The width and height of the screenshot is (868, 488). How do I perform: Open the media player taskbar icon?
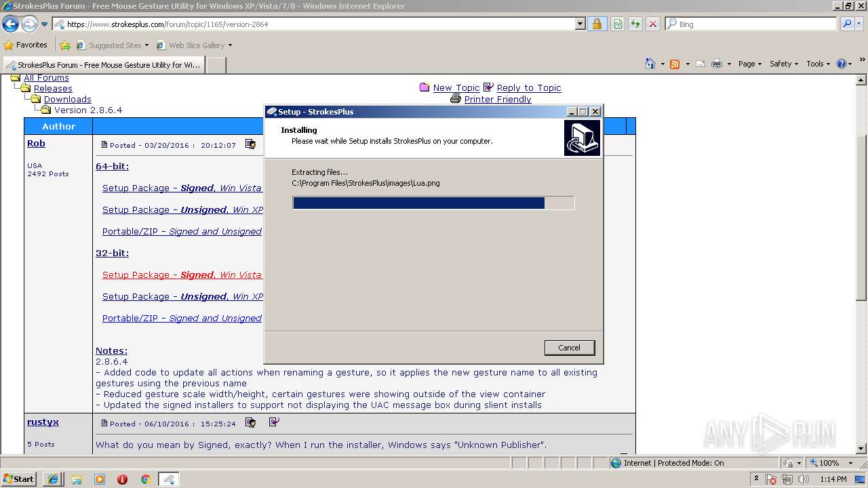tap(100, 479)
